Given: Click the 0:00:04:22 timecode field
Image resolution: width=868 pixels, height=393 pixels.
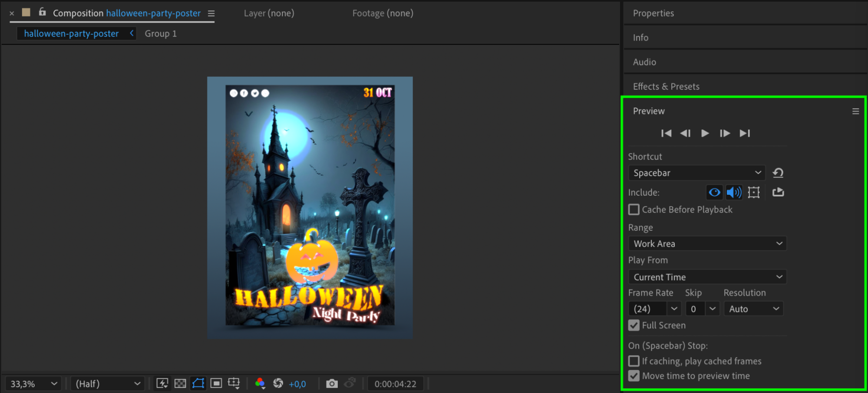Looking at the screenshot, I should [x=395, y=384].
